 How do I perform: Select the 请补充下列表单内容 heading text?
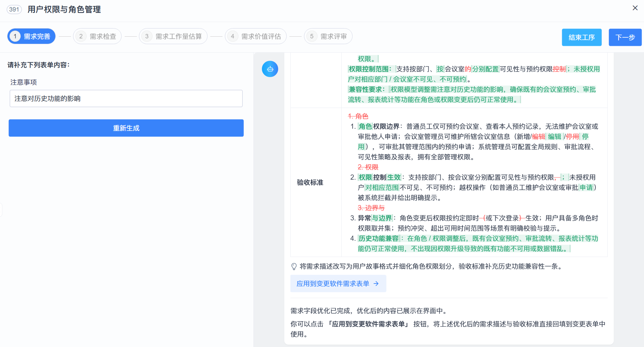tap(38, 65)
